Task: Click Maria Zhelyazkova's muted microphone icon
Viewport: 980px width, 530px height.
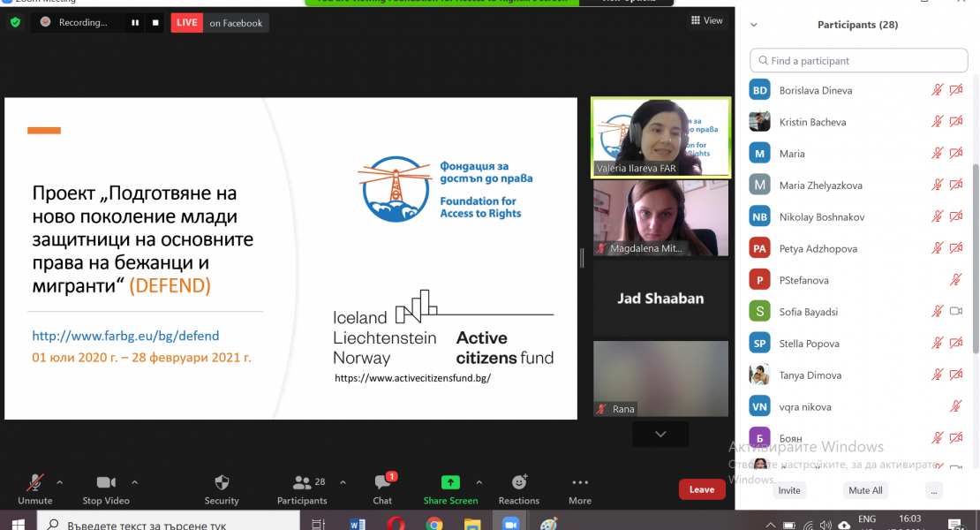Action: tap(937, 185)
